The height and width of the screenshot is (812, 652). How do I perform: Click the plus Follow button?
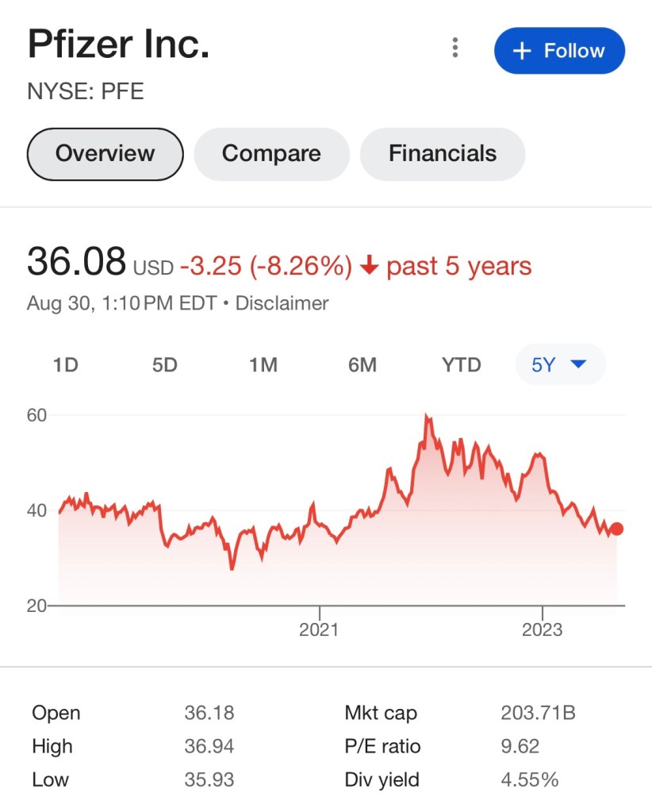[559, 51]
